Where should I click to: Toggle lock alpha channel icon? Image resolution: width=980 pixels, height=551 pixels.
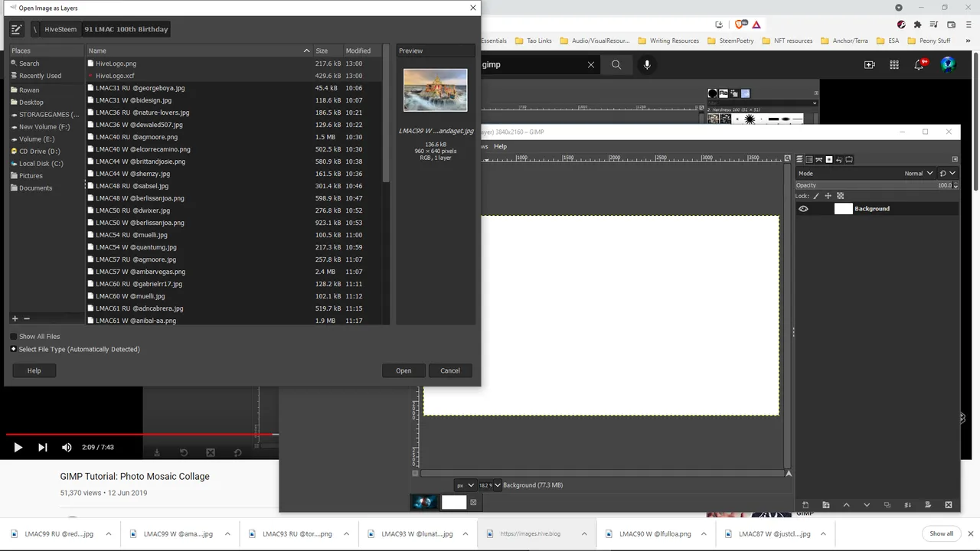(840, 196)
